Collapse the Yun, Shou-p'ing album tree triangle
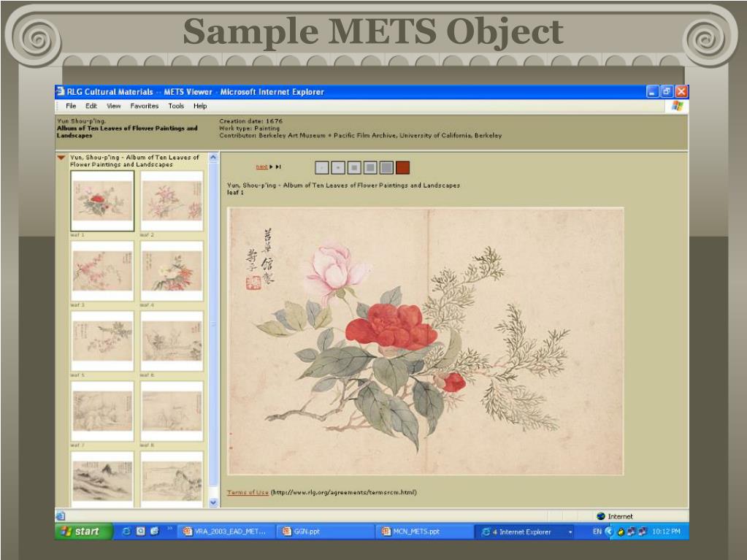The width and height of the screenshot is (747, 560). click(61, 158)
